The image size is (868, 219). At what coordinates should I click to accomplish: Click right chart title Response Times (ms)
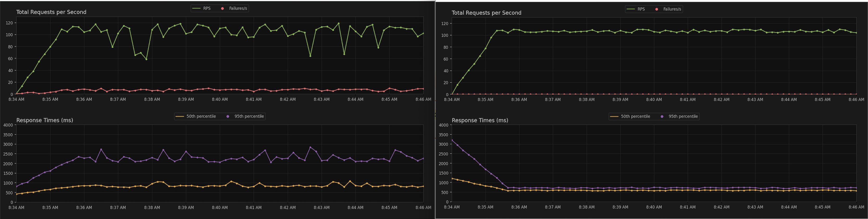480,120
